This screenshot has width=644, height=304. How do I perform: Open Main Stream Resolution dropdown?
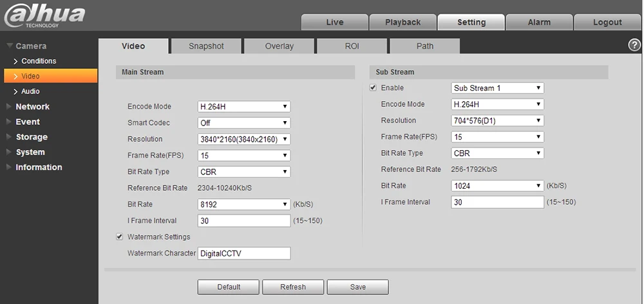[x=244, y=139]
